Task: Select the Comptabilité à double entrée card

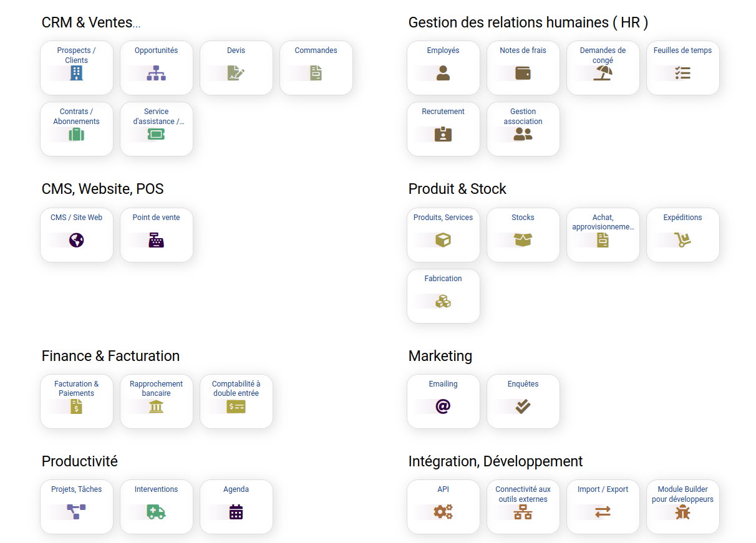Action: click(x=236, y=401)
